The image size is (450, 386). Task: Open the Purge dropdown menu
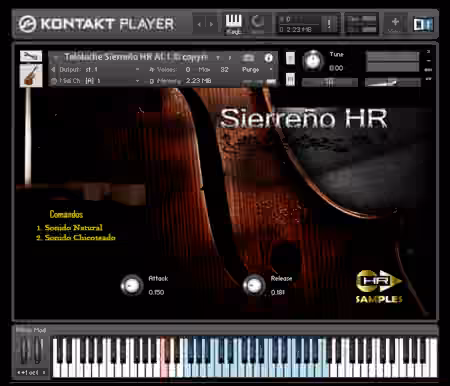(256, 70)
